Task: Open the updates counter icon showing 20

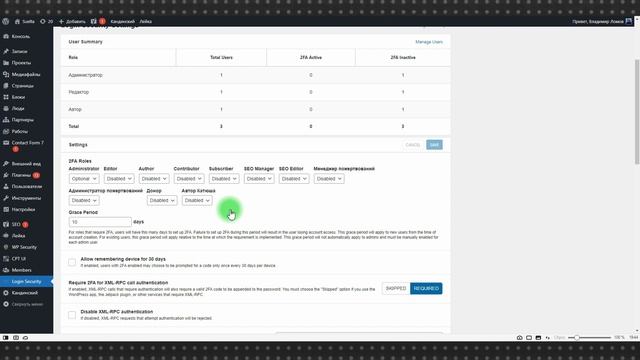Action: click(42, 21)
